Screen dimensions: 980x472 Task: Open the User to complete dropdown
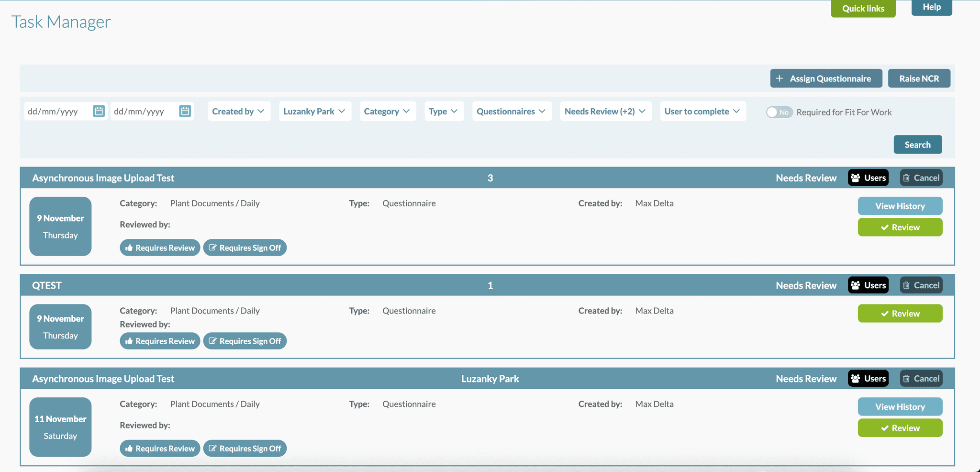[x=702, y=111]
